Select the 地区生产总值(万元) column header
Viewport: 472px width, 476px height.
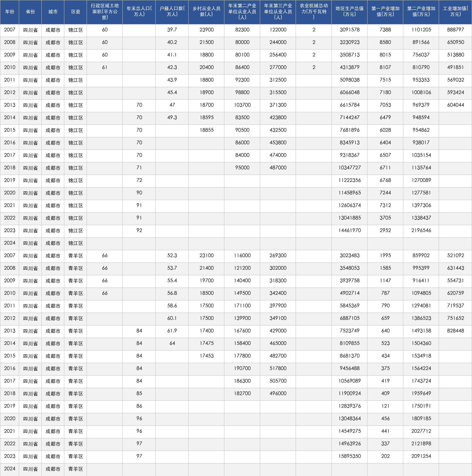[349, 12]
